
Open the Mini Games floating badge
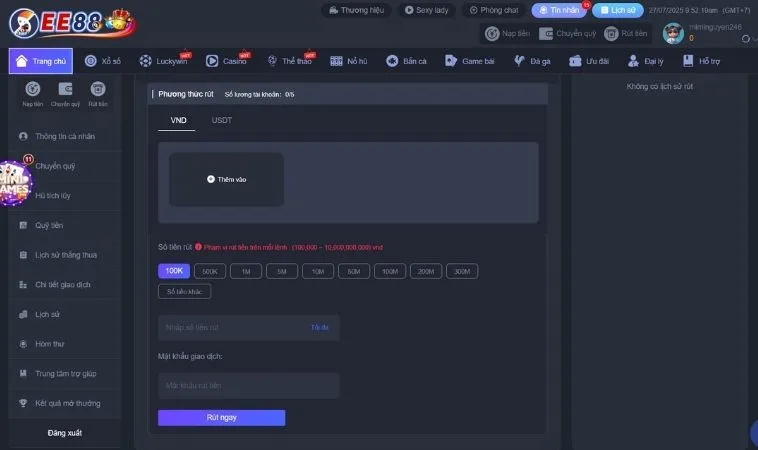coord(14,185)
